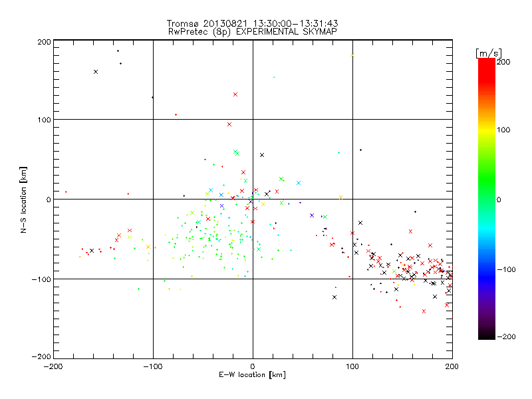Image resolution: width=532 pixels, height=399 pixels.
Task: Click the 'E-W location [km]' axis label
Action: pos(252,375)
